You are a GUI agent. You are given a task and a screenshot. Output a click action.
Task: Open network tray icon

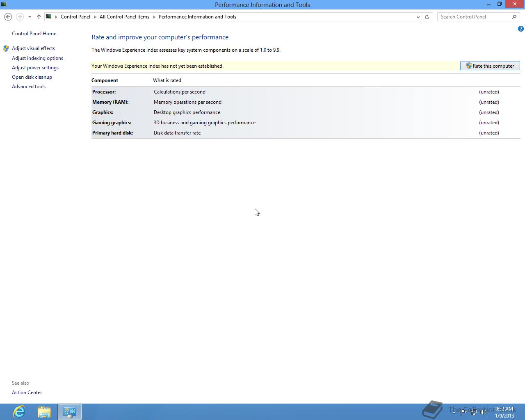(474, 412)
